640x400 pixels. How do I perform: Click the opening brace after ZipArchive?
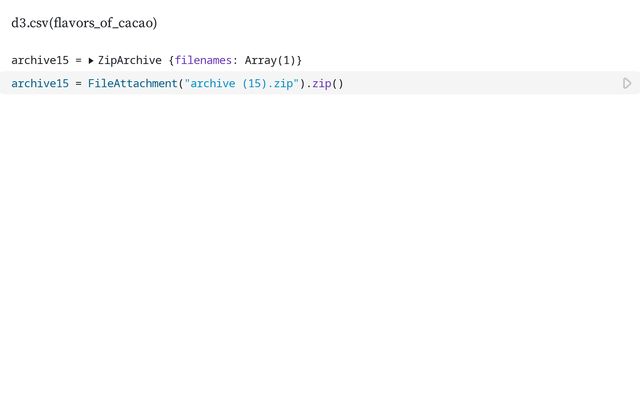170,61
